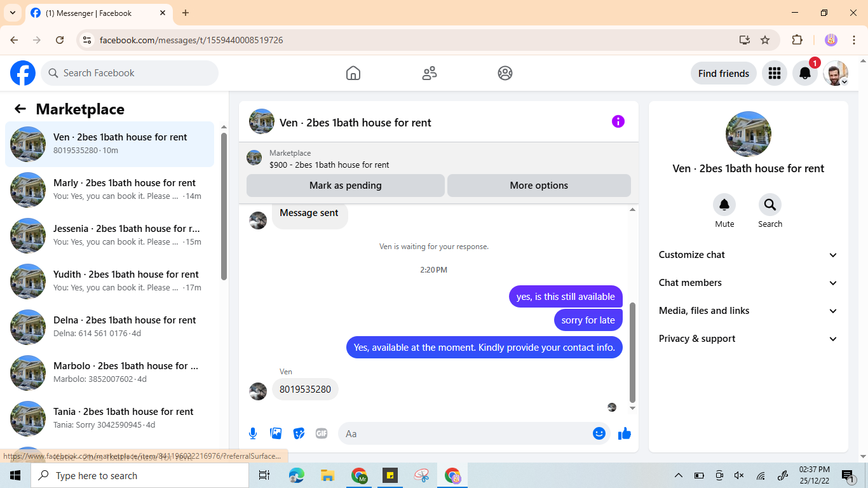Open Marbolo conversation in the list
This screenshot has width=868, height=488.
pos(110,372)
